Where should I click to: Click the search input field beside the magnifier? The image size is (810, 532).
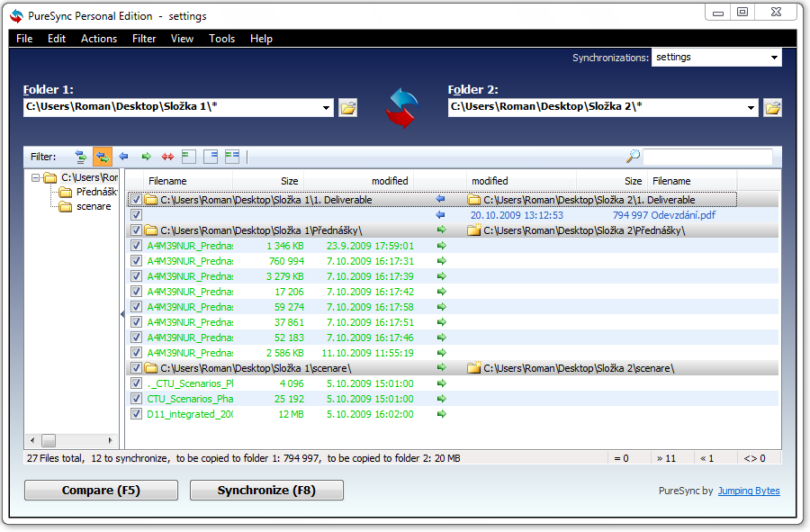click(x=707, y=157)
